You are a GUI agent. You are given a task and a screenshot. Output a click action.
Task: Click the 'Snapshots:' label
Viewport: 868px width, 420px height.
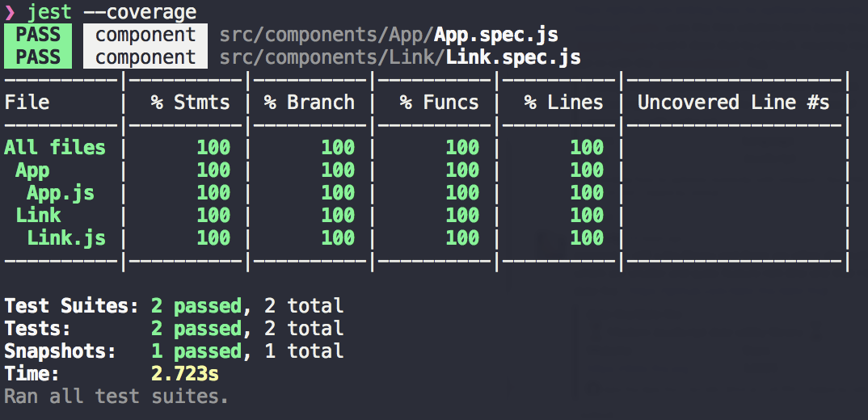coord(61,351)
